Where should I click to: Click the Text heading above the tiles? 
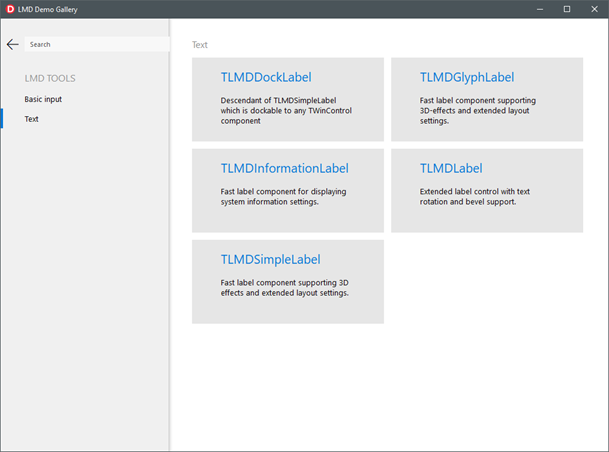click(200, 45)
